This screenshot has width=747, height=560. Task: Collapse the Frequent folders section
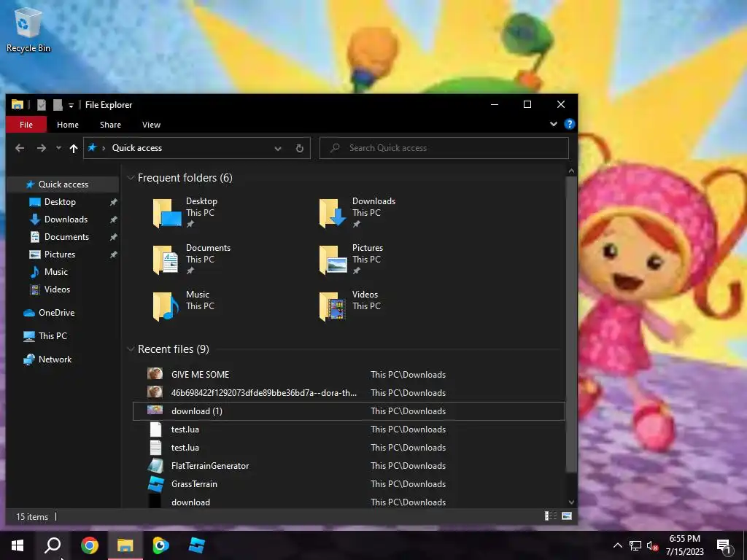coord(131,178)
